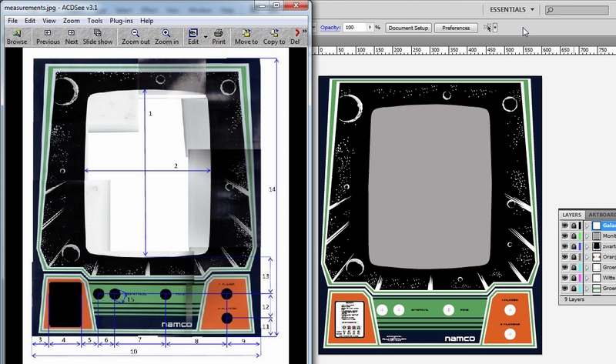Open the Zoom menu in ACDSee
Viewport: 616px width, 364px height.
tap(72, 21)
